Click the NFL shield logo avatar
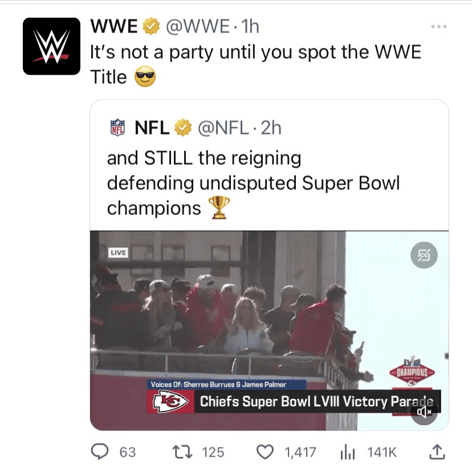 117,128
